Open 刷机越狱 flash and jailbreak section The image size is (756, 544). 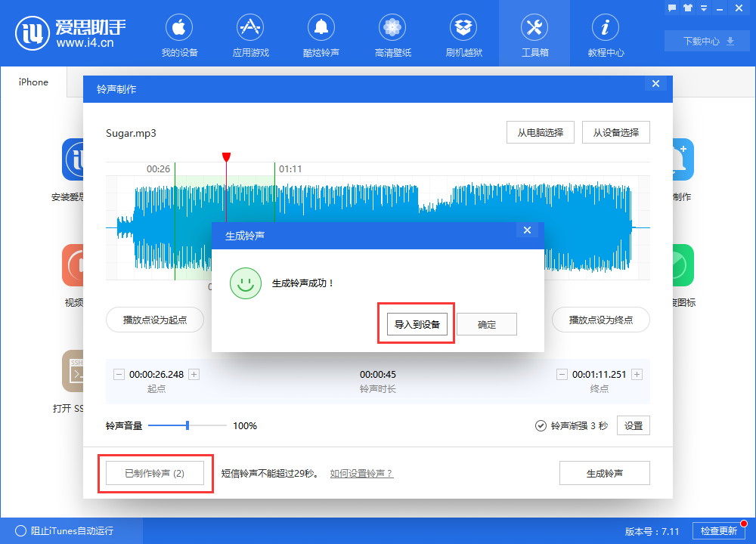pos(463,36)
